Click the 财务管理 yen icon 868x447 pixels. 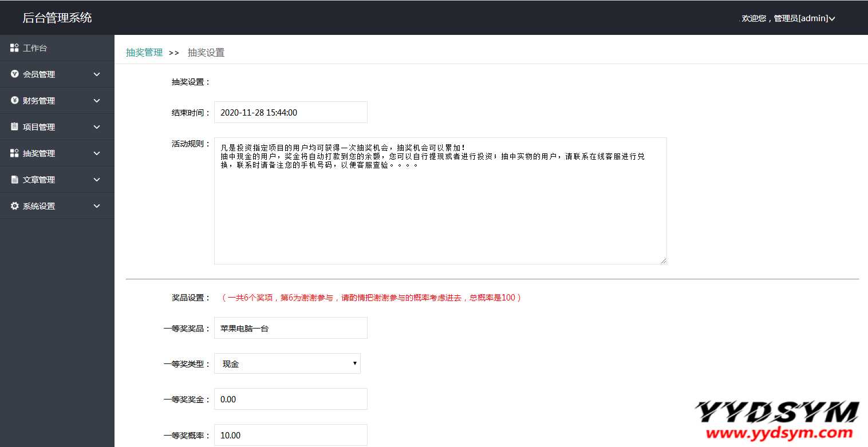(15, 101)
